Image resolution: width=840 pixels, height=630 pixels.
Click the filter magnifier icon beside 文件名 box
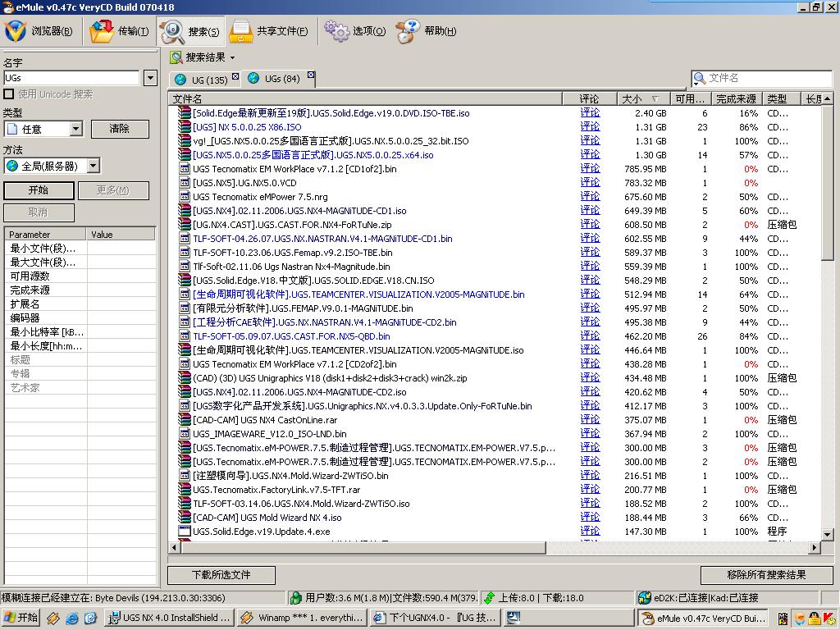click(x=699, y=79)
